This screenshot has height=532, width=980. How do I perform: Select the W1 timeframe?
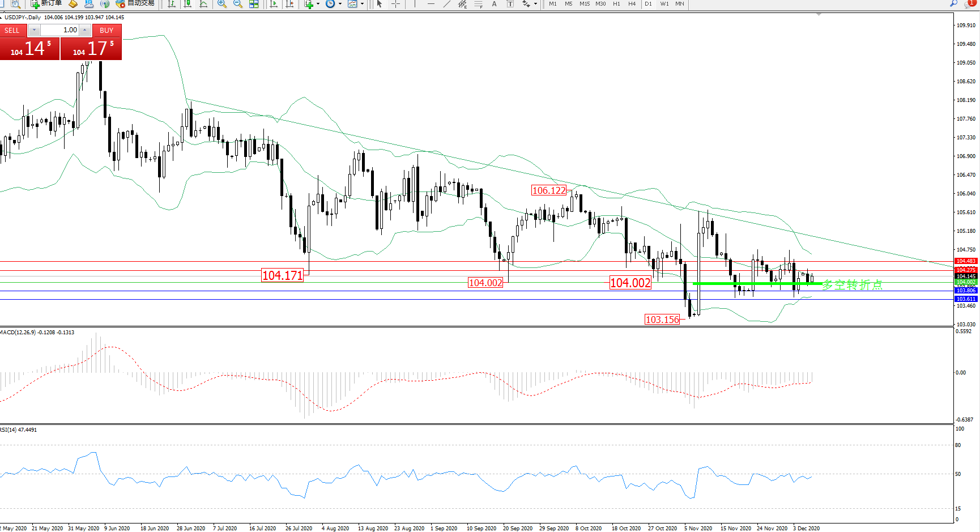(x=664, y=4)
